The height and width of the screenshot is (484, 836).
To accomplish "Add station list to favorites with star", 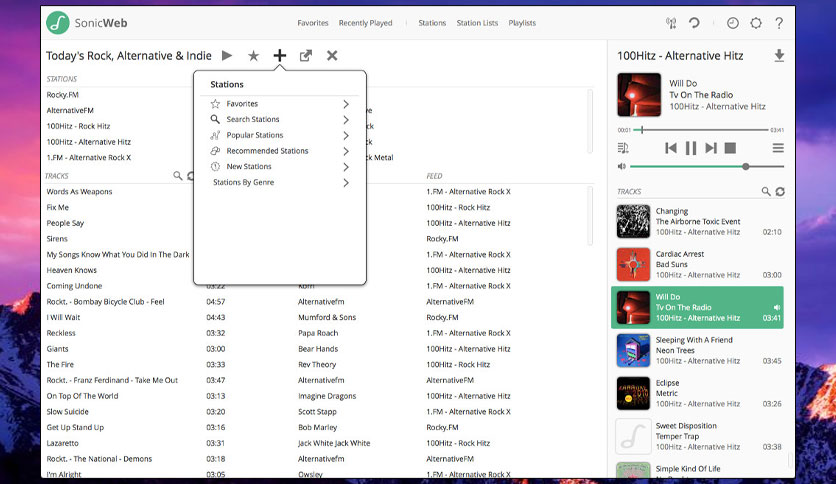I will coord(253,55).
